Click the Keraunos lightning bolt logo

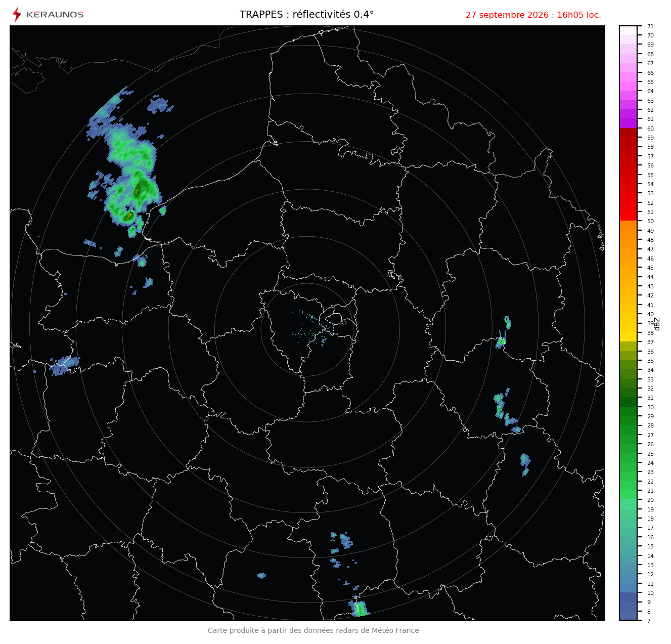point(17,15)
